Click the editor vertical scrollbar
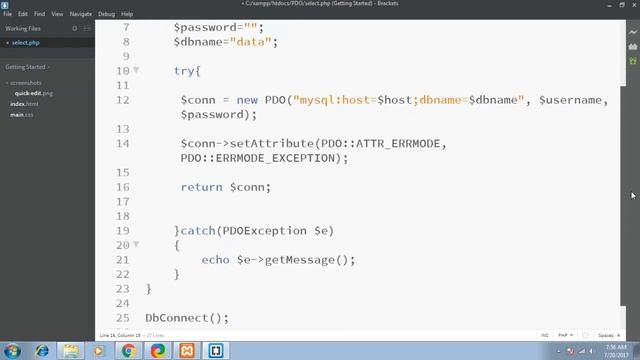The height and width of the screenshot is (360, 640). [x=623, y=196]
